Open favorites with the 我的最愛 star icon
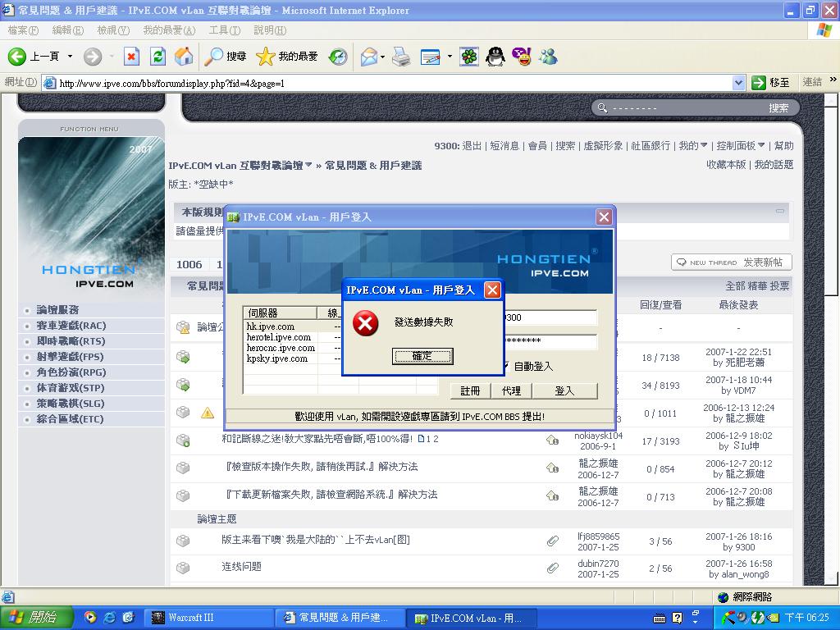The height and width of the screenshot is (630, 840). coord(265,57)
